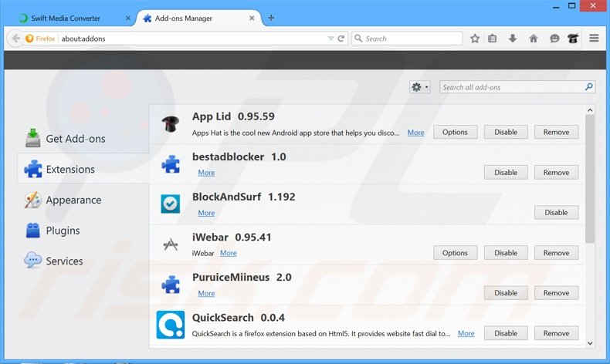Click the scrollbar down arrow
The width and height of the screenshot is (610, 364).
[x=590, y=343]
